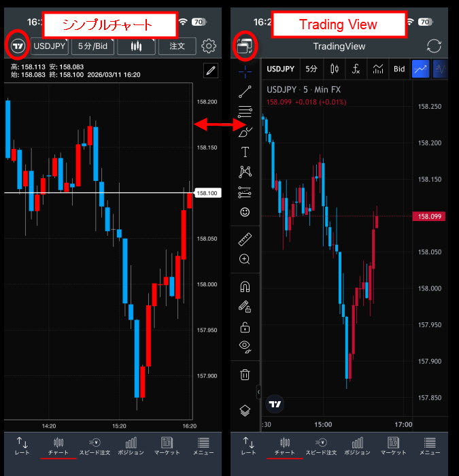Tap the TradingView logo switch button
459x476 pixels.
[x=18, y=46]
